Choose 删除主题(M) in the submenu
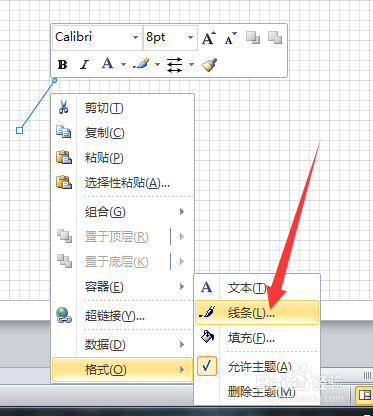 coord(257,392)
